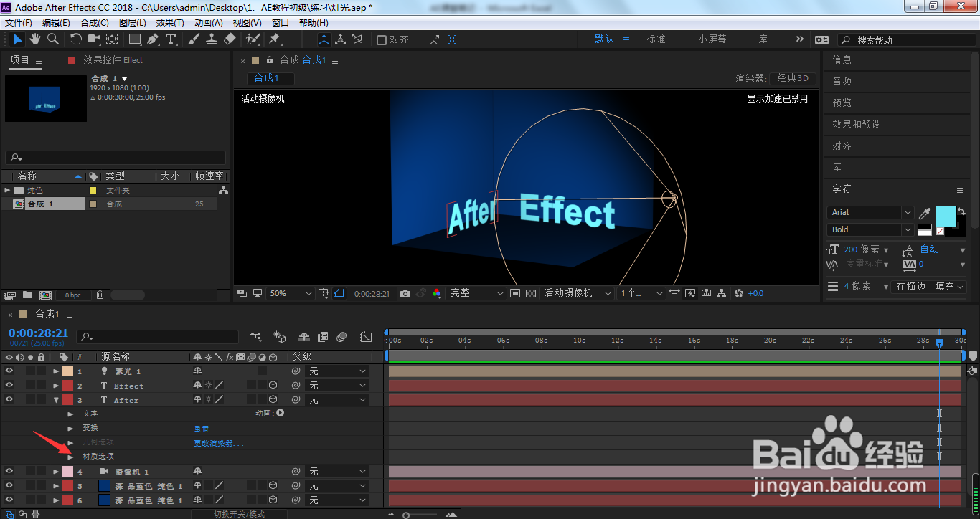
Task: Enable the 对齐 snapping checkbox
Action: 382,40
